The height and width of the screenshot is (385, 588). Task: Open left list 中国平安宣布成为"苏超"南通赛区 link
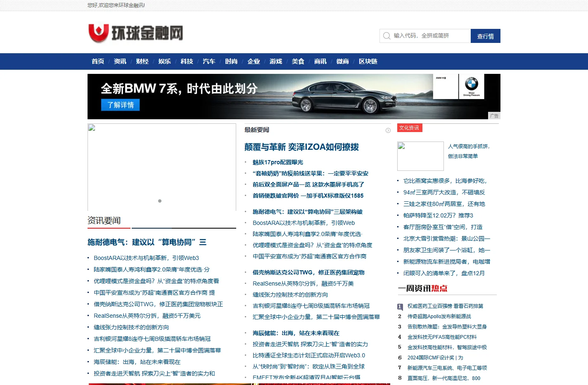[x=154, y=293]
